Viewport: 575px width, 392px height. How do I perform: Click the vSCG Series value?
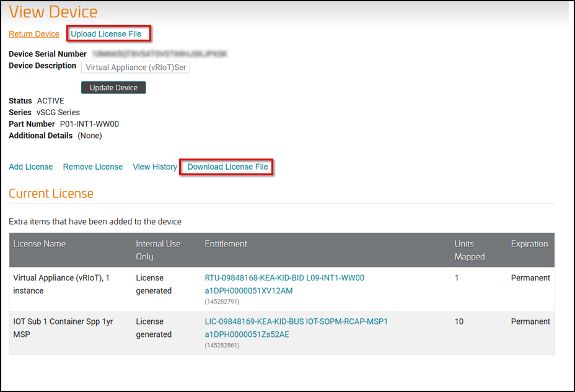pos(58,113)
